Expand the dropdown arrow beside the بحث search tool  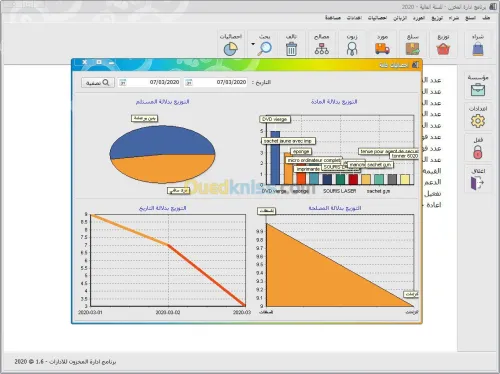pos(253,44)
